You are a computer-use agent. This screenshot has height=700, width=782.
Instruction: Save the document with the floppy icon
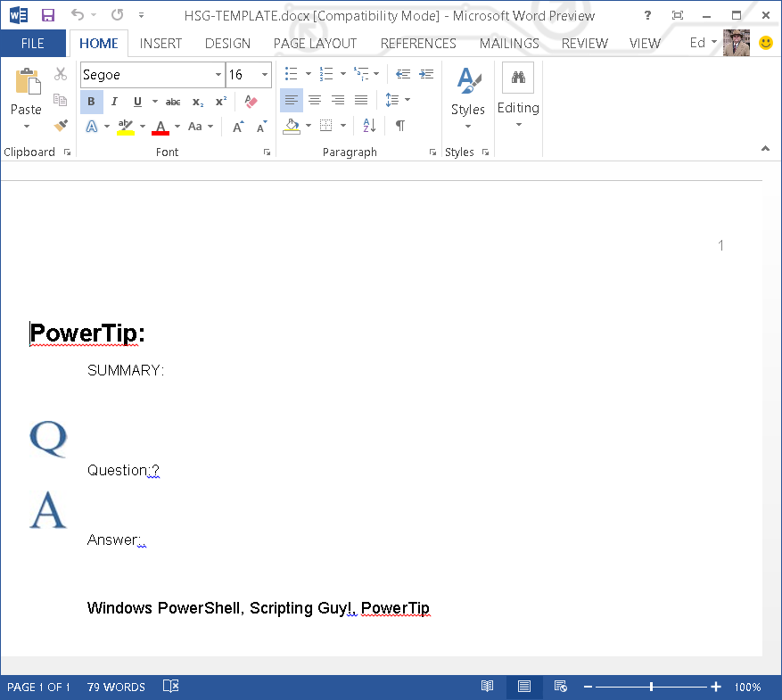click(x=48, y=15)
